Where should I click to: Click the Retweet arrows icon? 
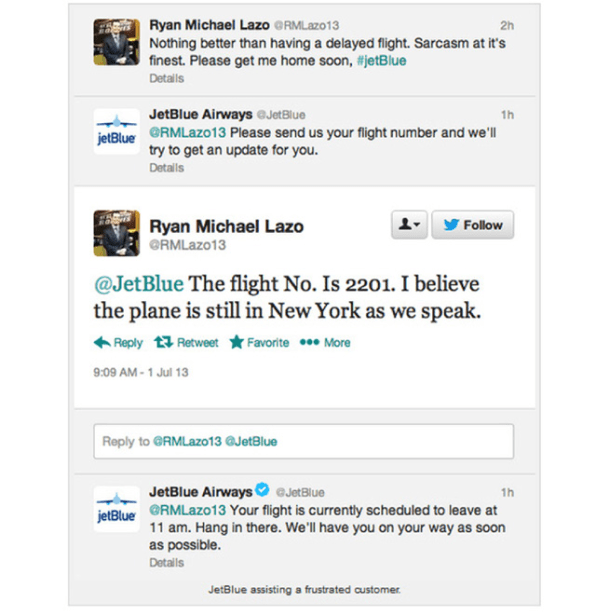163,342
